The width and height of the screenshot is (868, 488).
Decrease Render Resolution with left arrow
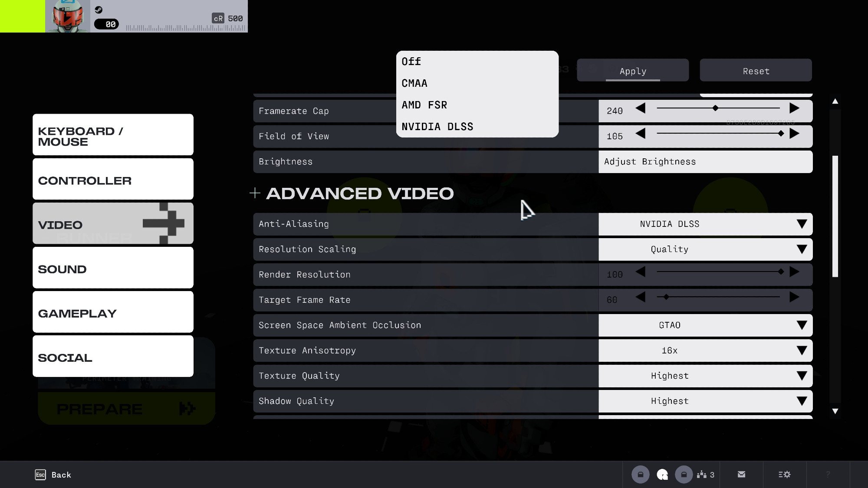pos(641,272)
